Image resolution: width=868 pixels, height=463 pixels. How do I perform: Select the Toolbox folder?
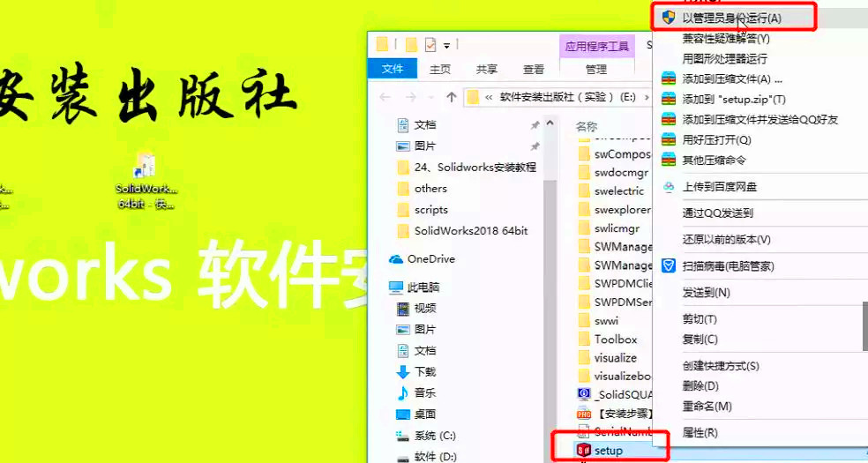click(x=614, y=339)
